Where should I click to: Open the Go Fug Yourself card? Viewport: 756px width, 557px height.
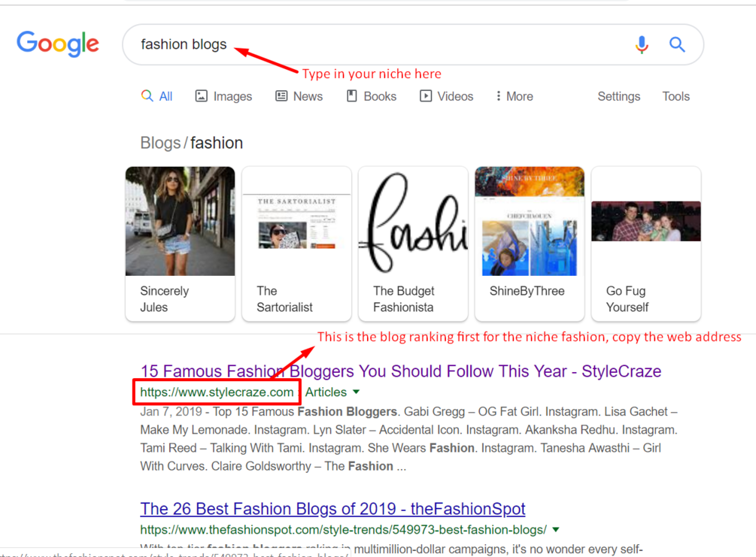point(646,244)
